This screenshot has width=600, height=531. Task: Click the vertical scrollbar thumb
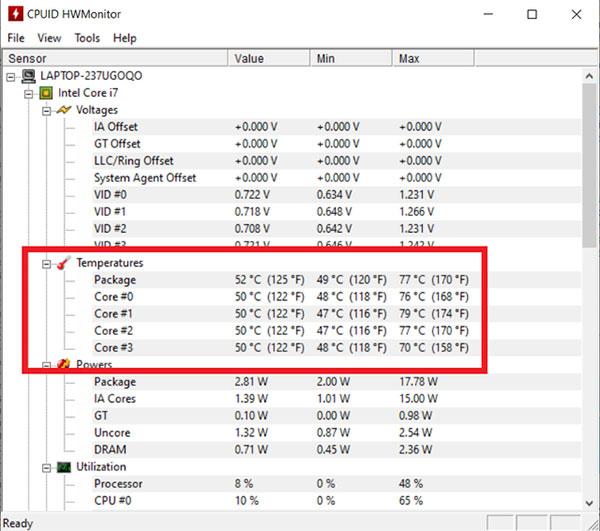589,165
